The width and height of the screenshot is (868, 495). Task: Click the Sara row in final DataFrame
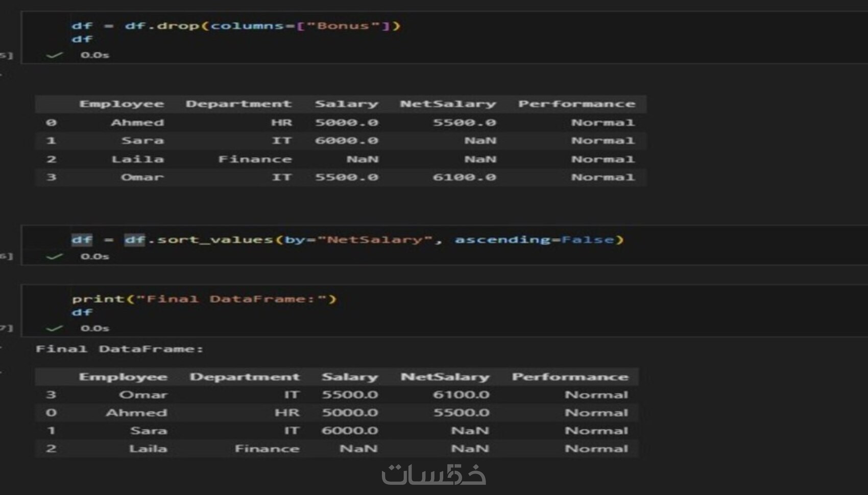337,431
